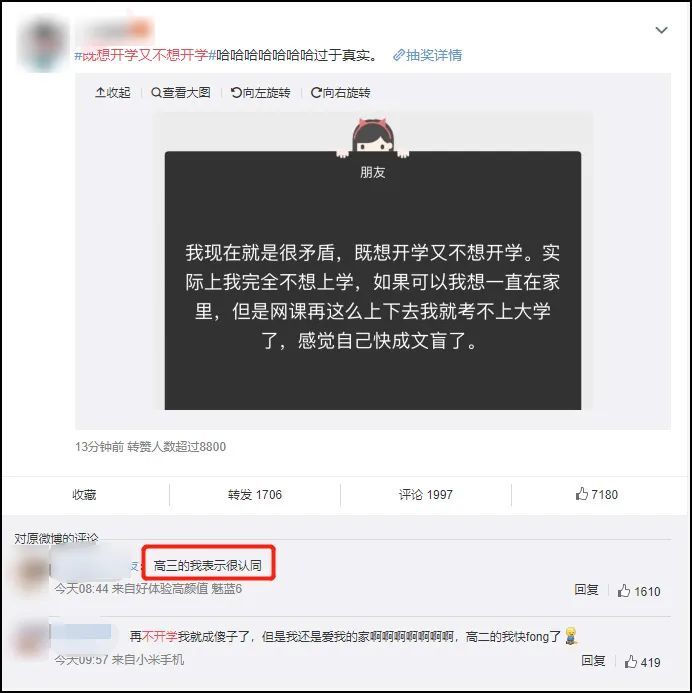Like the post with thumbs-up 7180
Screen dimensions: 692x693
[x=597, y=494]
